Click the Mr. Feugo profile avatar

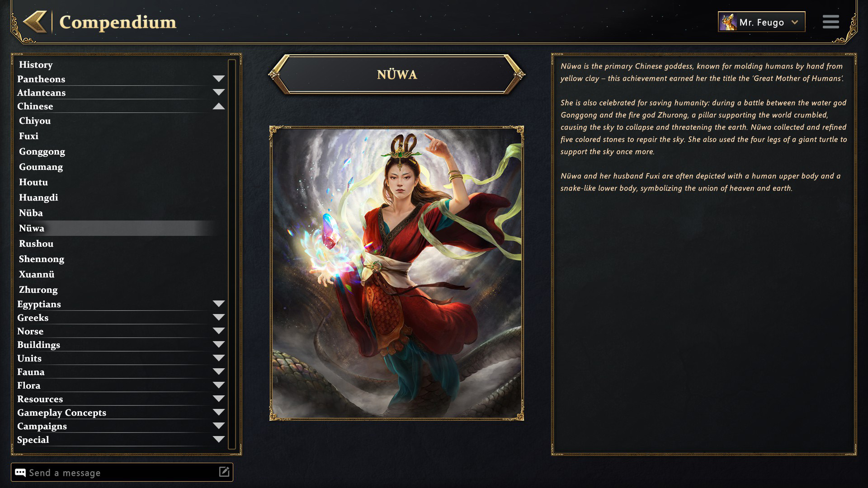728,22
